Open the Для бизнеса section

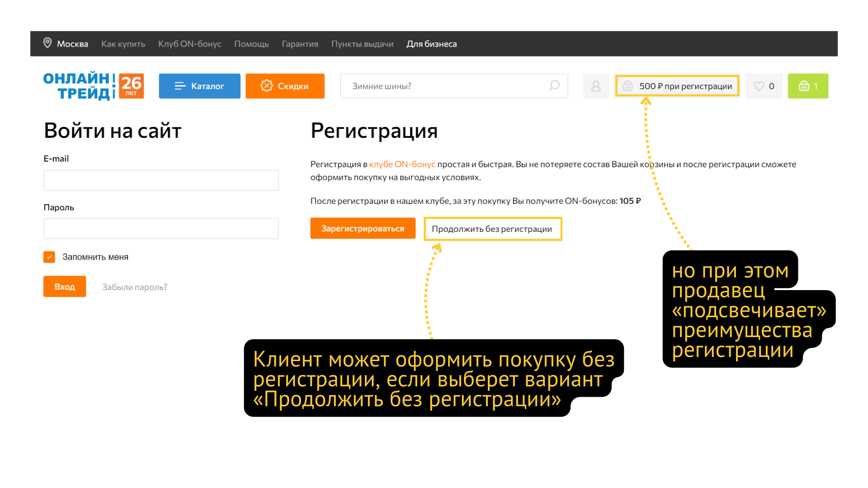click(x=431, y=44)
